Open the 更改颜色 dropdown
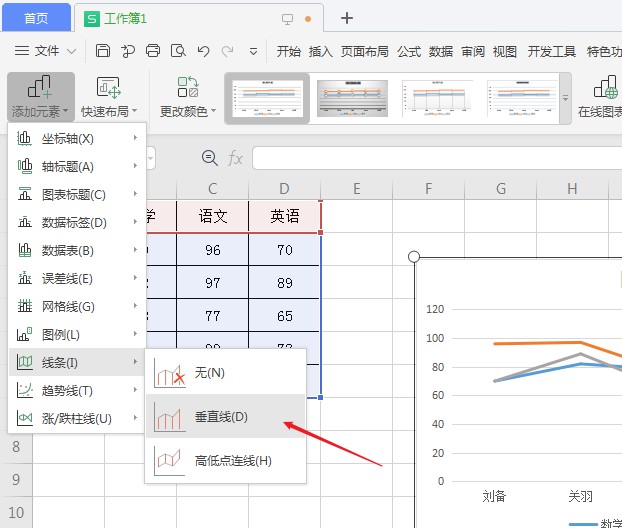 pyautogui.click(x=188, y=97)
